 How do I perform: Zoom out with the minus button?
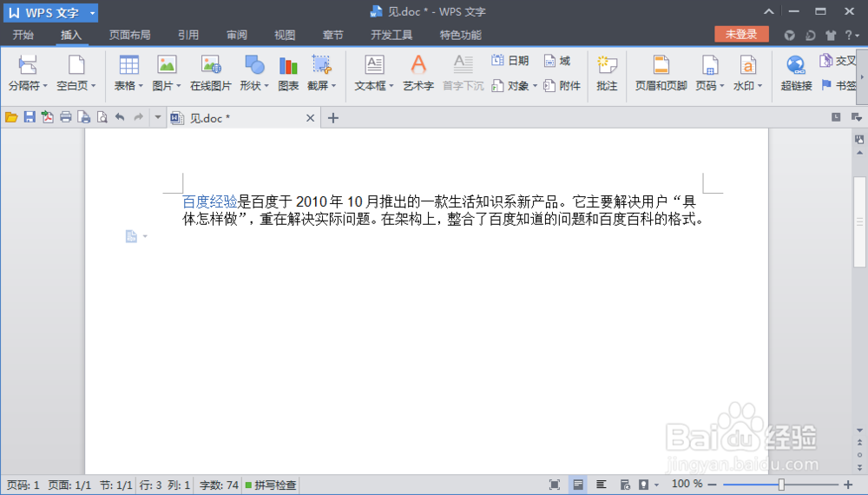[712, 485]
